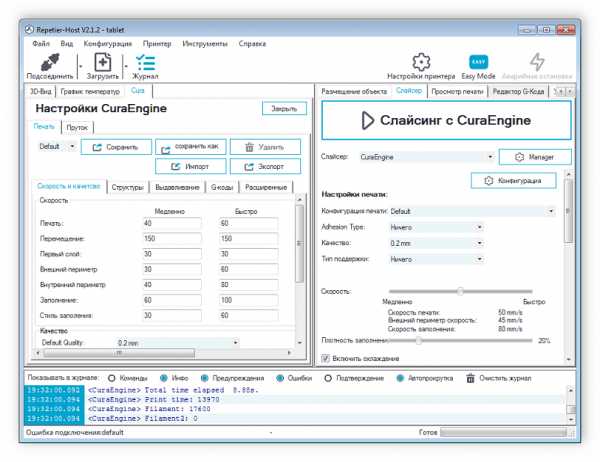
Task: Open the Файл menu
Action: (x=41, y=44)
